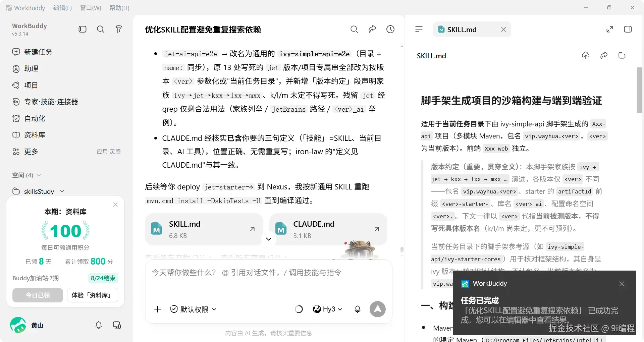Start a new task (新建任务)
This screenshot has width=644, height=342.
pos(32,52)
